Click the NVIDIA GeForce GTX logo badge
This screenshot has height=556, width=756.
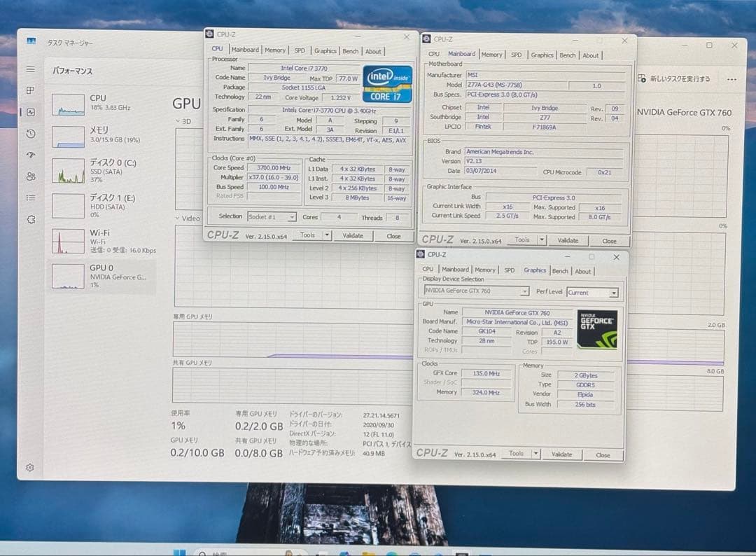click(597, 329)
